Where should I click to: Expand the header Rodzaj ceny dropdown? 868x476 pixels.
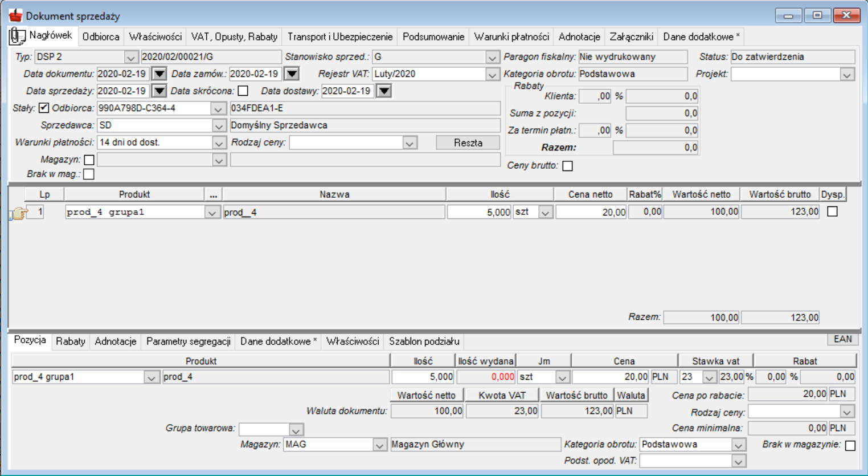[x=410, y=143]
